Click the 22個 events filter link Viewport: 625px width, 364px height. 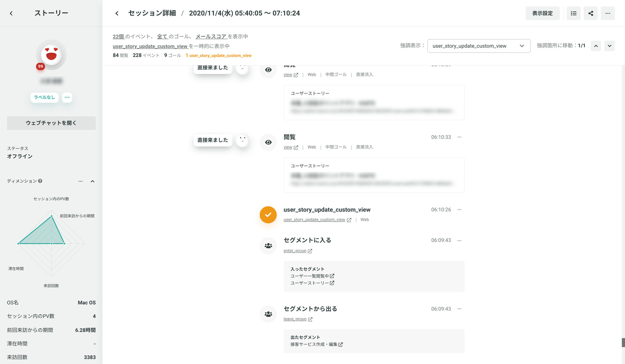coord(118,37)
